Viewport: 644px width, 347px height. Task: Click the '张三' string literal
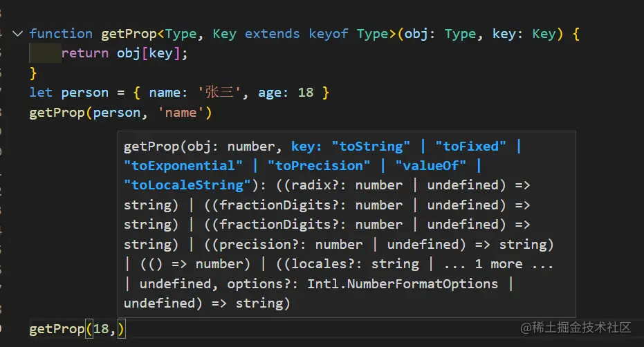219,92
